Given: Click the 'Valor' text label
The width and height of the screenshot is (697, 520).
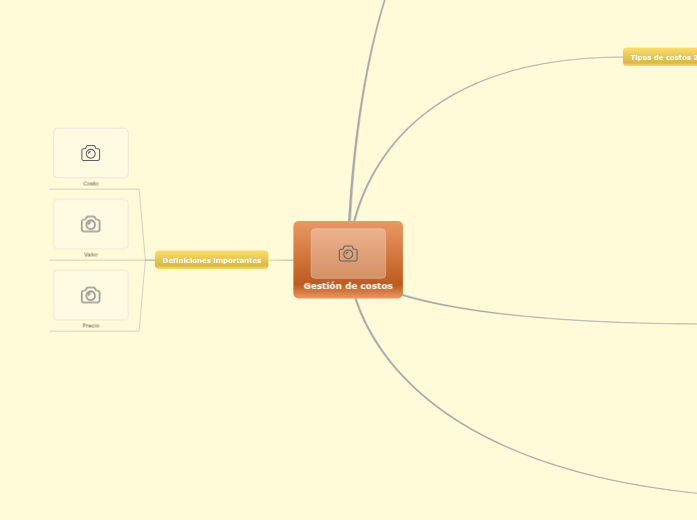Looking at the screenshot, I should click(x=91, y=254).
